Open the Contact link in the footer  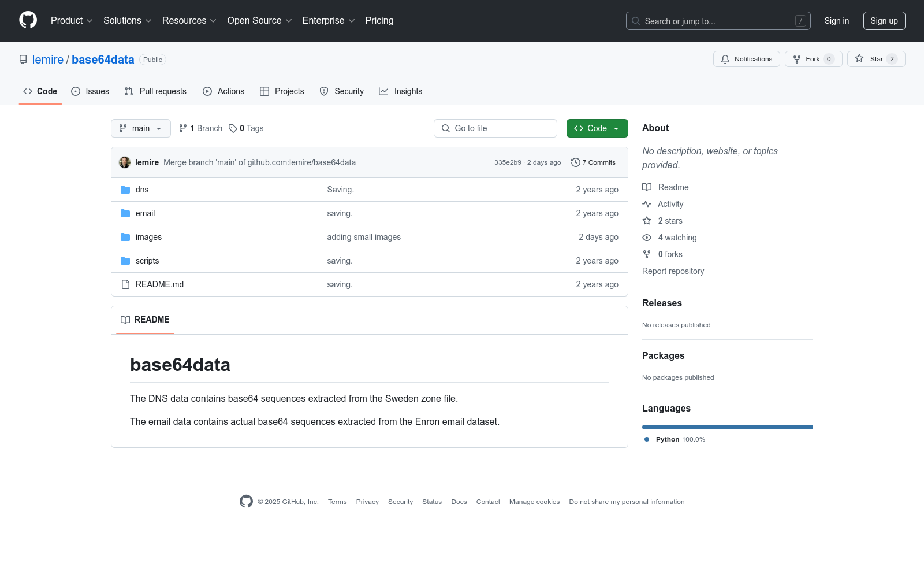488,502
